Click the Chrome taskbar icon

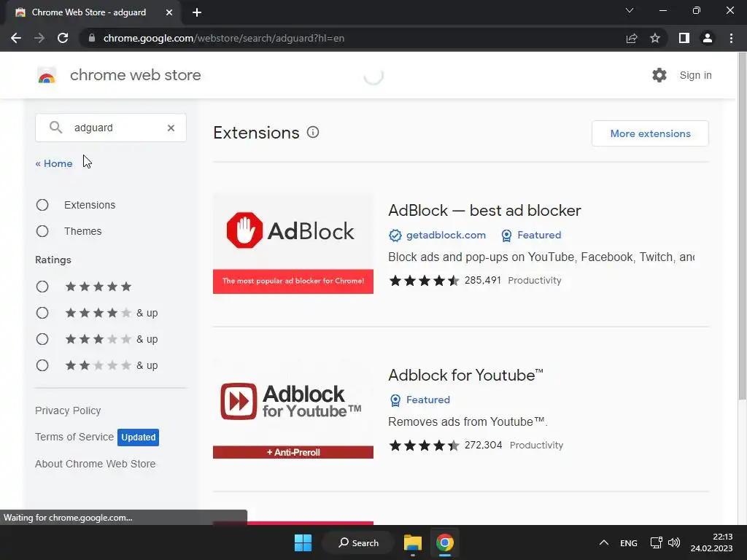pos(444,542)
